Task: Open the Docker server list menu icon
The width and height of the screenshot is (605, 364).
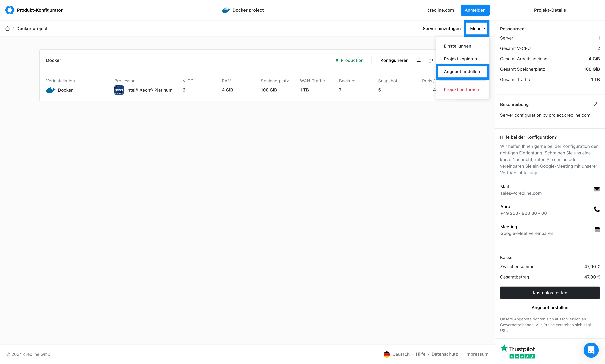Action: click(419, 60)
